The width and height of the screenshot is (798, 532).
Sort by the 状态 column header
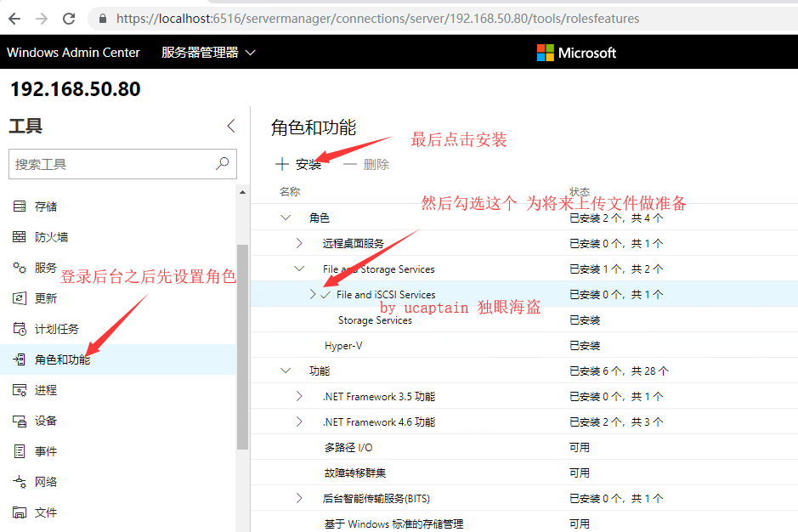click(579, 191)
